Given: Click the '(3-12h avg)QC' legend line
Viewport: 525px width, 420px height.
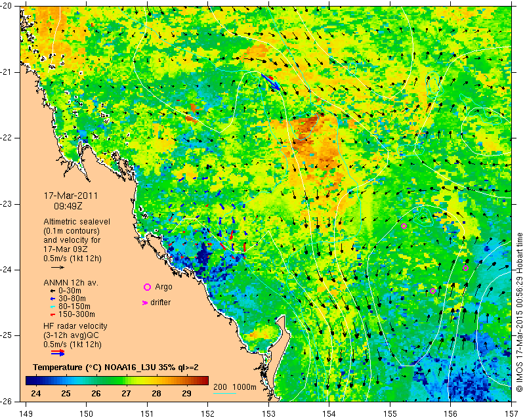Looking at the screenshot, I should tap(71, 335).
